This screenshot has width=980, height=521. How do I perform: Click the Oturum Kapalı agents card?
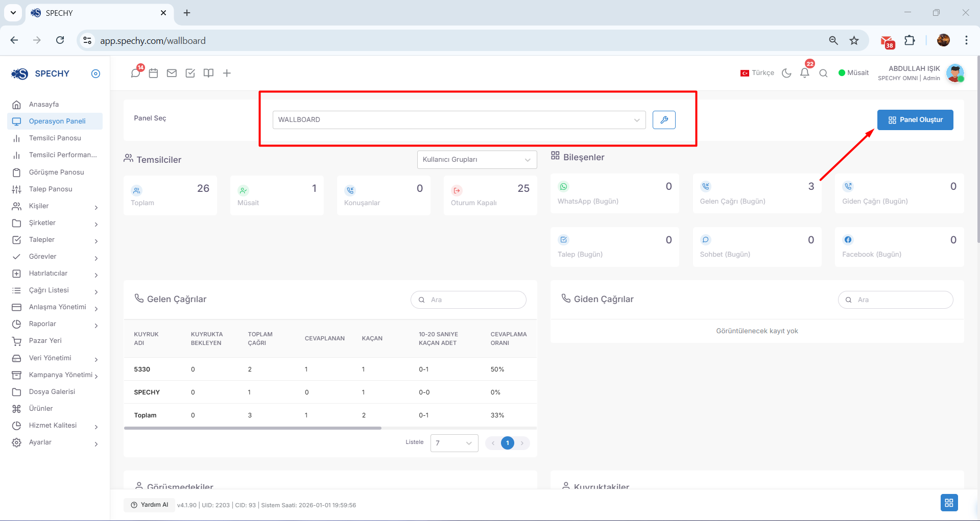490,195
